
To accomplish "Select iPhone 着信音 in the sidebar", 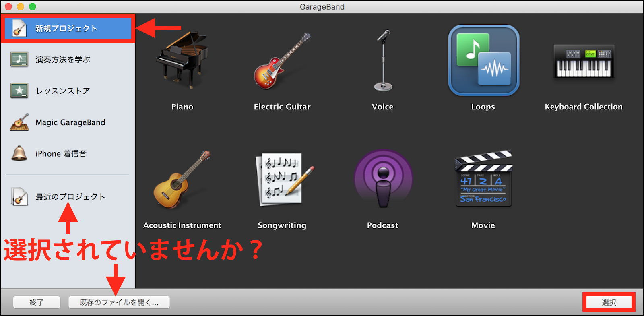I will (61, 154).
